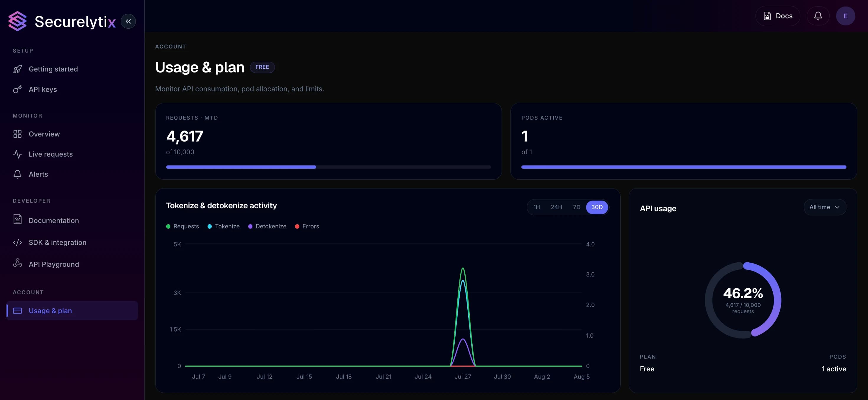The height and width of the screenshot is (400, 868).
Task: Toggle the Errors series in legend
Action: 307,226
